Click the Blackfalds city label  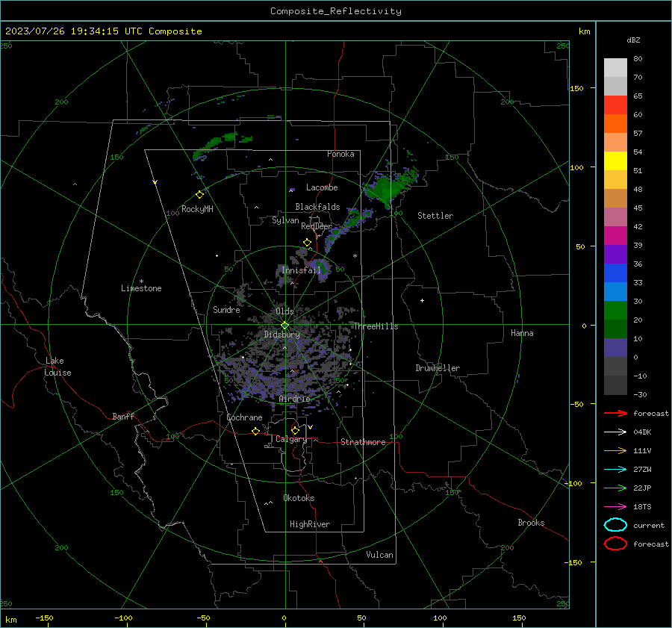317,207
